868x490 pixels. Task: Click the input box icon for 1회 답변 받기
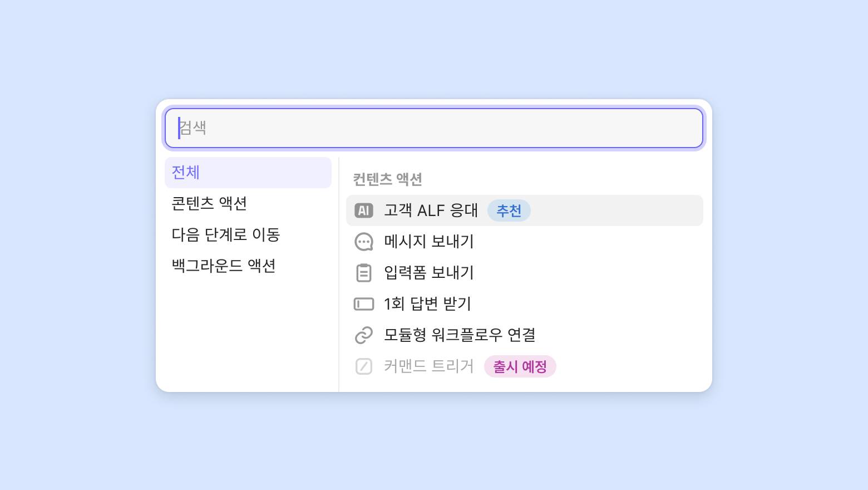(364, 304)
